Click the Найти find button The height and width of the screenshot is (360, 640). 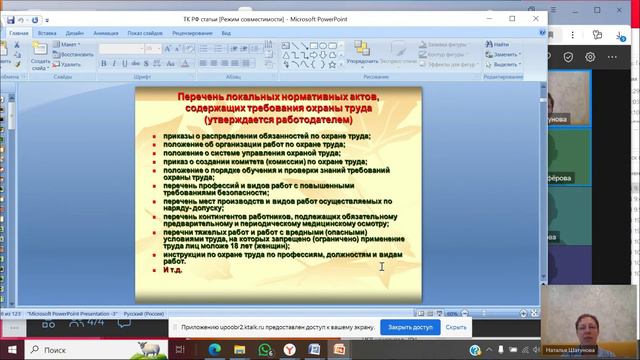pos(497,44)
